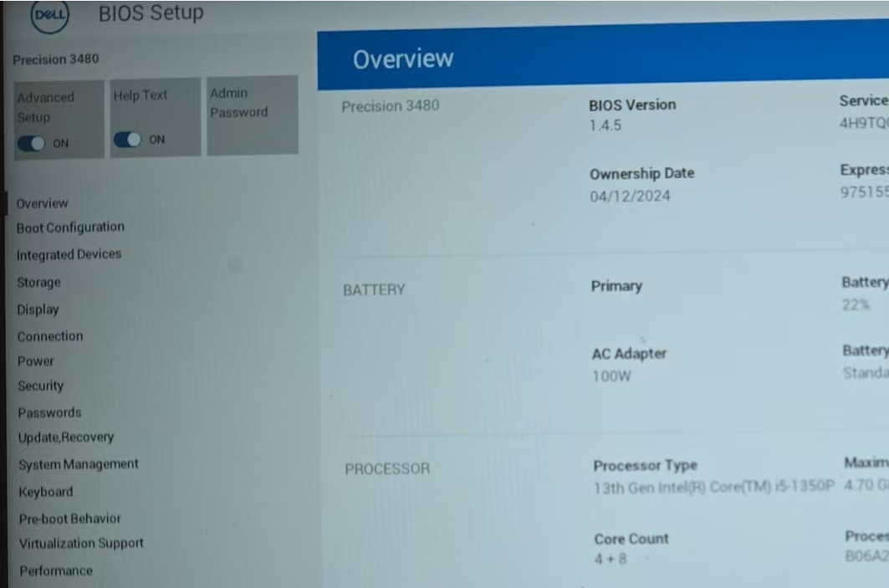Toggle the Help Text switch
889x588 pixels.
tap(127, 140)
